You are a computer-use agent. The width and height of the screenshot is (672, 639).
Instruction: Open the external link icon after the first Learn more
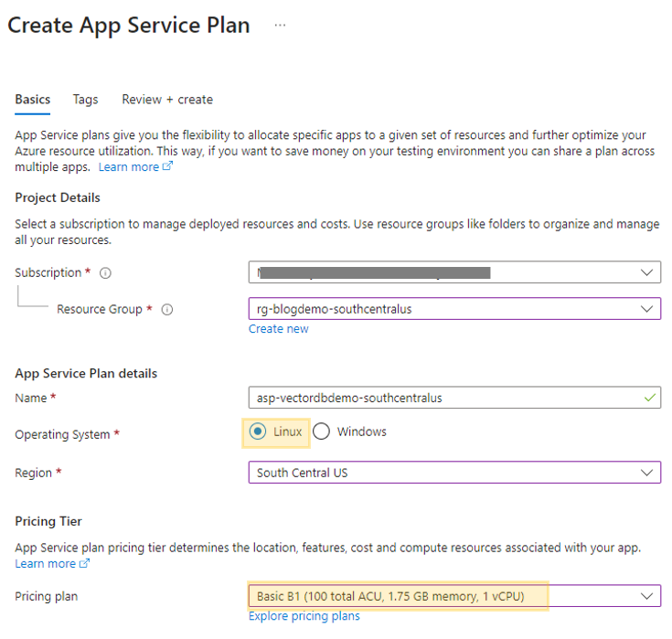pyautogui.click(x=167, y=165)
